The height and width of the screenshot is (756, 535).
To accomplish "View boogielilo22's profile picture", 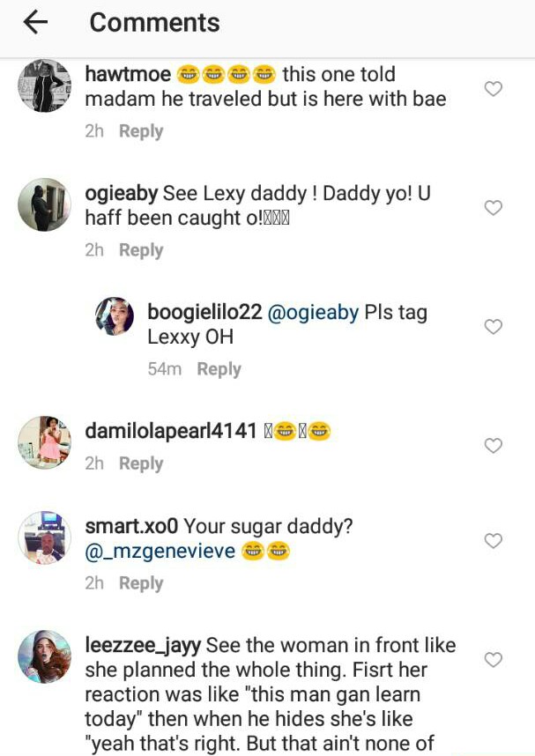I will point(115,316).
